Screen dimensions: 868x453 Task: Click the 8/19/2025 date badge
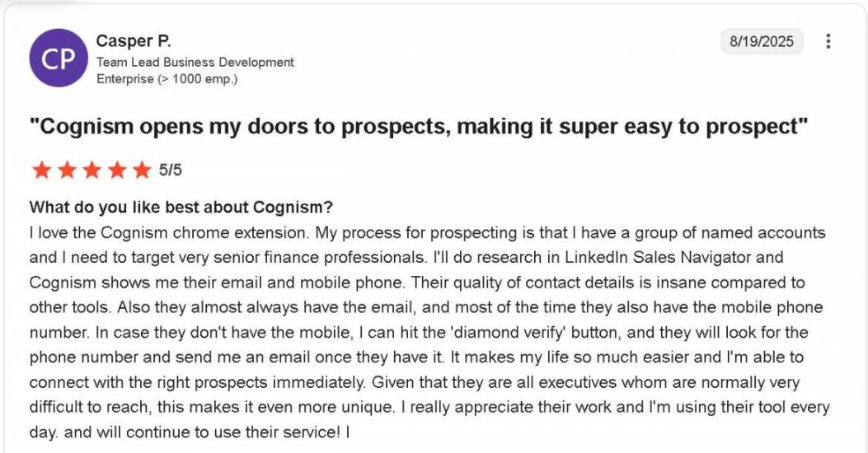point(761,41)
